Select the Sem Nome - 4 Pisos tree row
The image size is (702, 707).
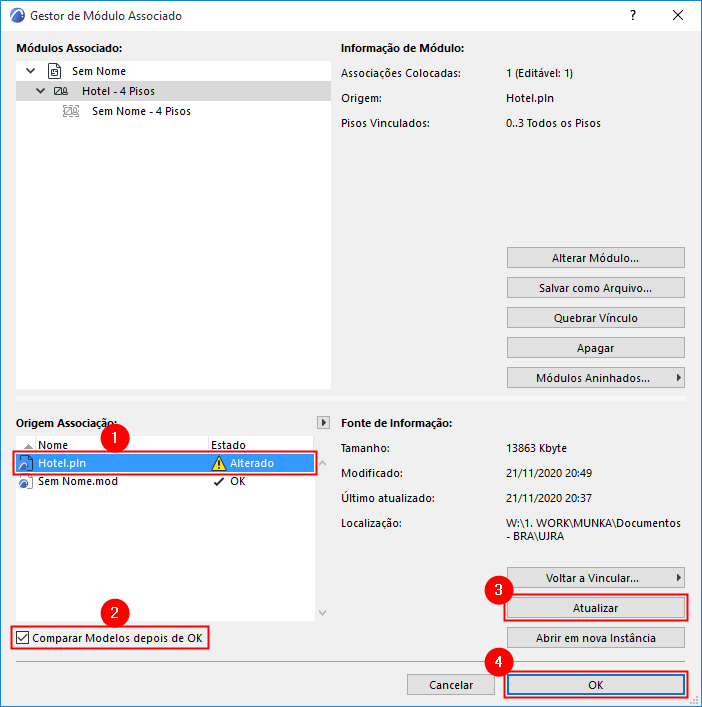click(174, 111)
